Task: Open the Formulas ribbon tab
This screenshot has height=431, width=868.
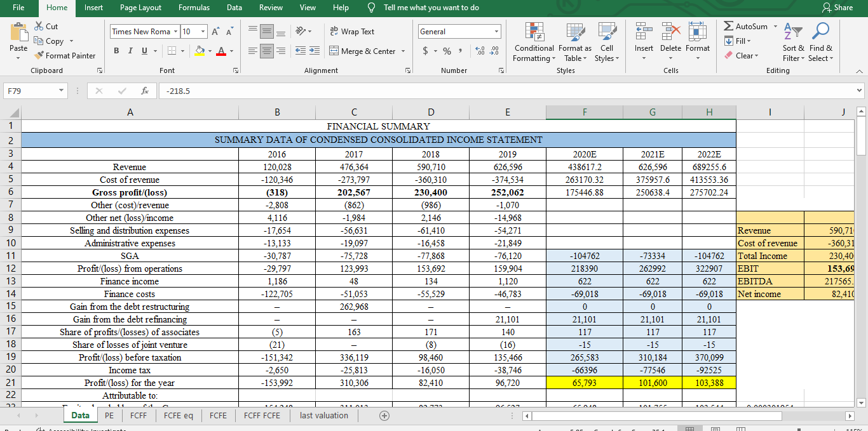Action: (x=194, y=8)
